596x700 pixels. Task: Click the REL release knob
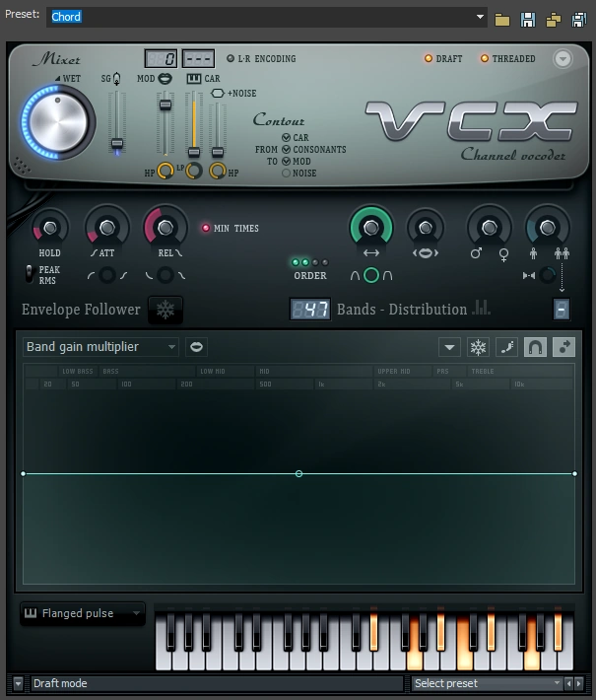(166, 228)
